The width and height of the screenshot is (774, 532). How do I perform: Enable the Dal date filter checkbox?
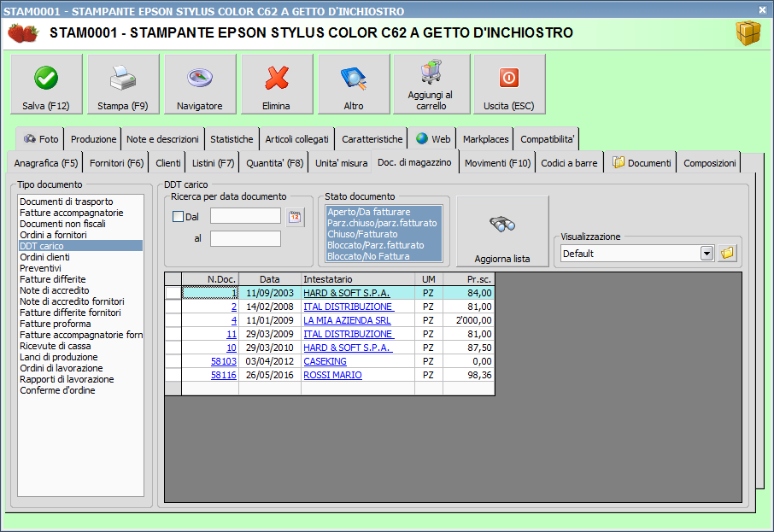(x=179, y=217)
